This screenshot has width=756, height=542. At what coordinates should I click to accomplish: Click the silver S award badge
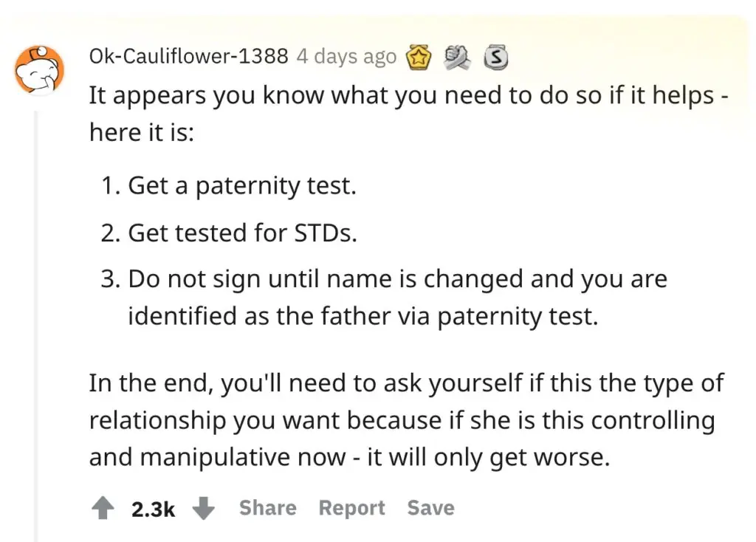coord(493,57)
